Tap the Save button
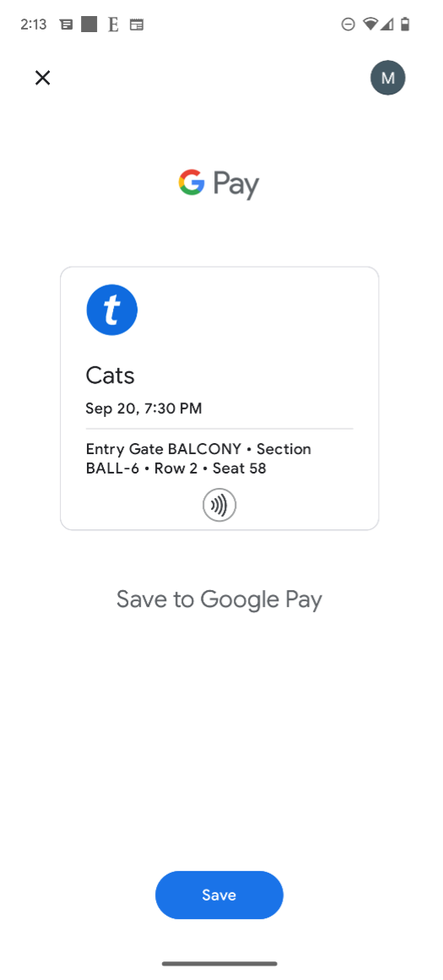The image size is (443, 980). 219,895
